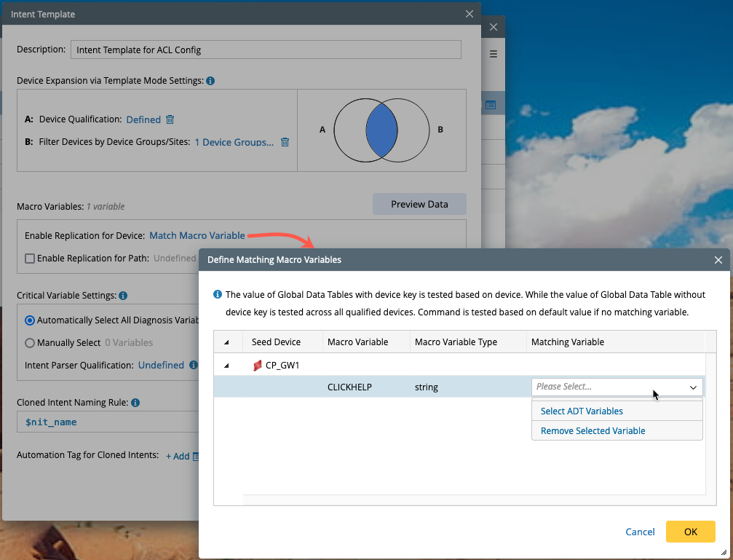
Task: Collapse all rows via table header triangle
Action: [225, 342]
